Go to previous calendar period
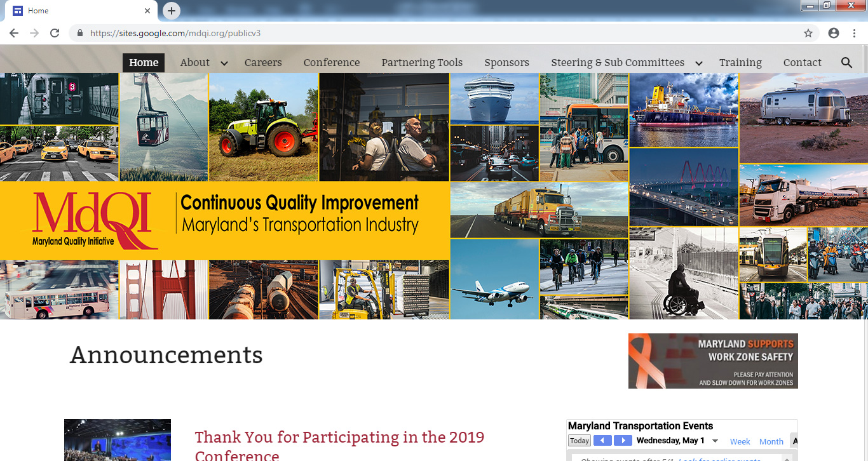Image resolution: width=868 pixels, height=461 pixels. pyautogui.click(x=602, y=441)
